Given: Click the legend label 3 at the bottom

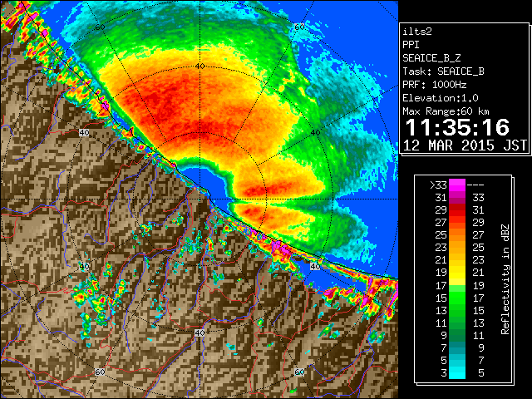Looking at the screenshot, I should 444,373.
